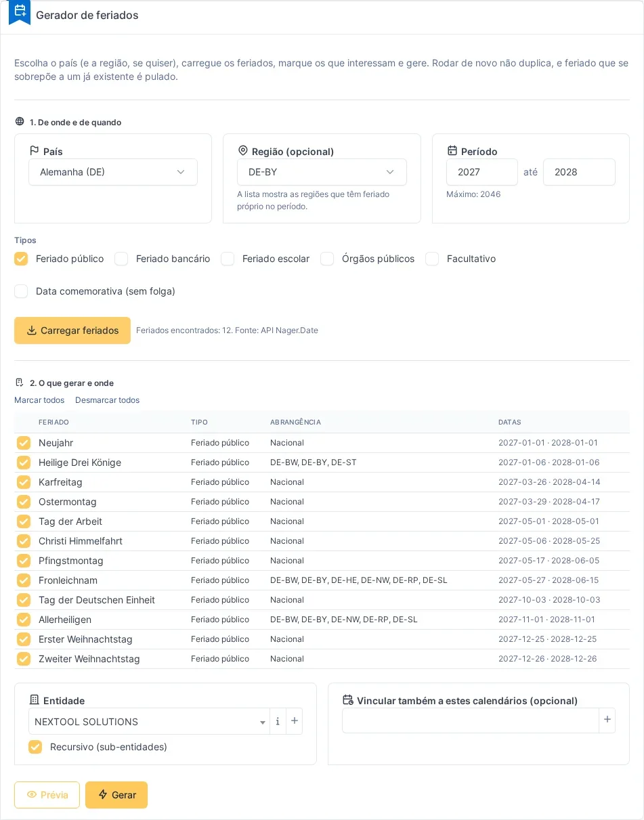Deselect the Ostermontag holiday checkbox

[x=24, y=502]
